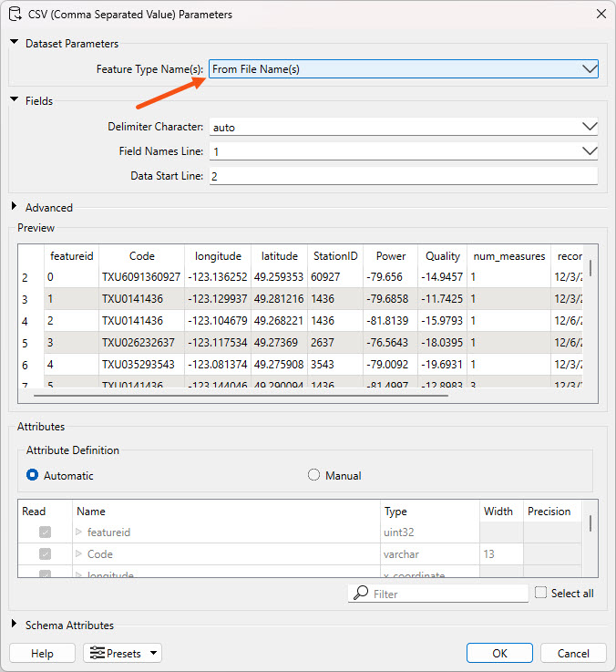Screen dimensions: 616x672
Task: Collapse the Dataset Parameters section
Action: point(15,43)
